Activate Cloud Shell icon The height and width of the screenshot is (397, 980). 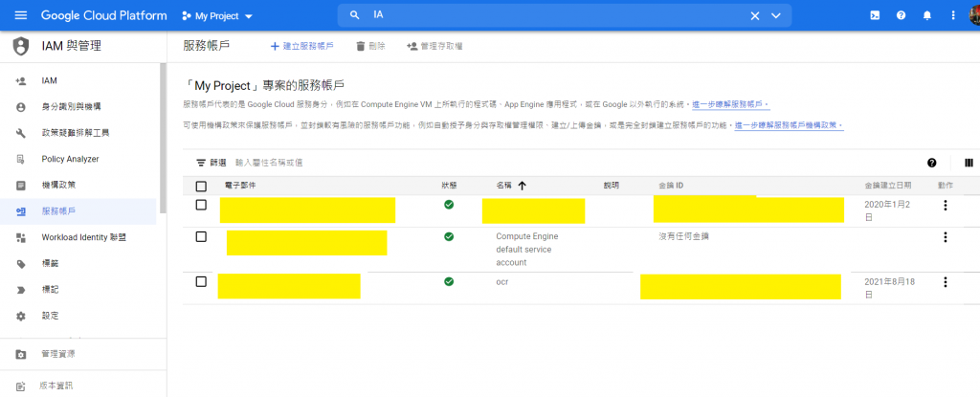[876, 15]
